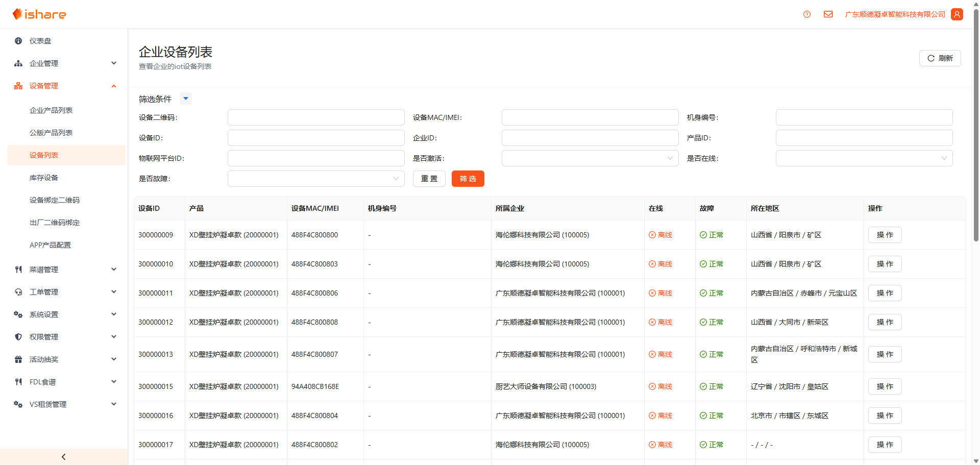This screenshot has height=465, width=980.
Task: Go to 库存设备 menu item
Action: [44, 178]
